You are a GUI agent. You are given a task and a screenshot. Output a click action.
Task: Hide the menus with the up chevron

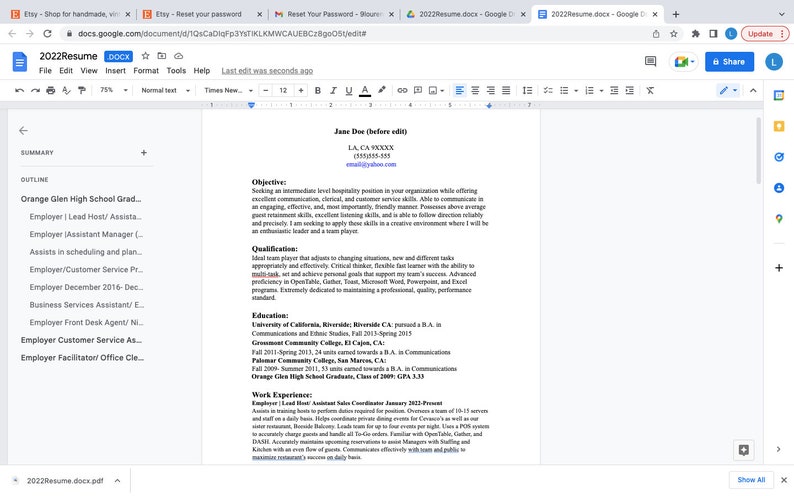click(753, 91)
